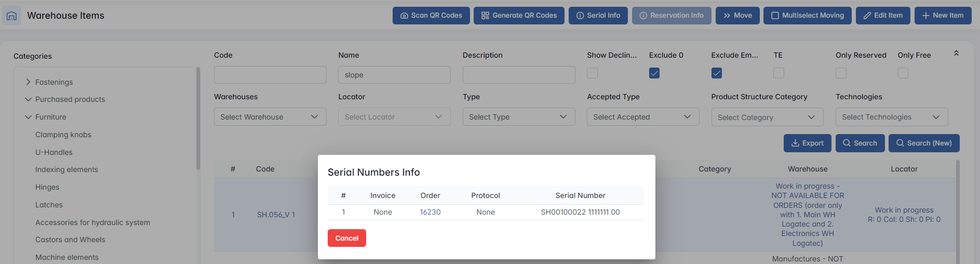Click Edit Item pencil button
This screenshot has width=980, height=264.
(882, 16)
